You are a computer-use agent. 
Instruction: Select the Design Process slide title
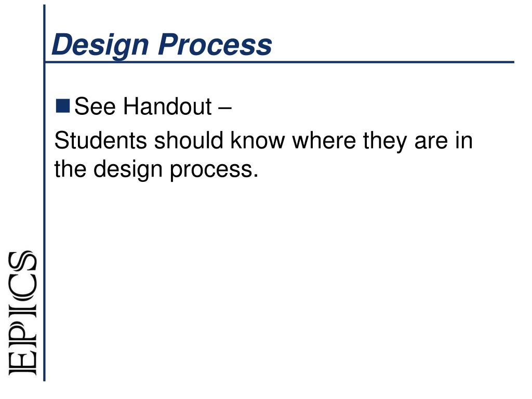pyautogui.click(x=162, y=45)
